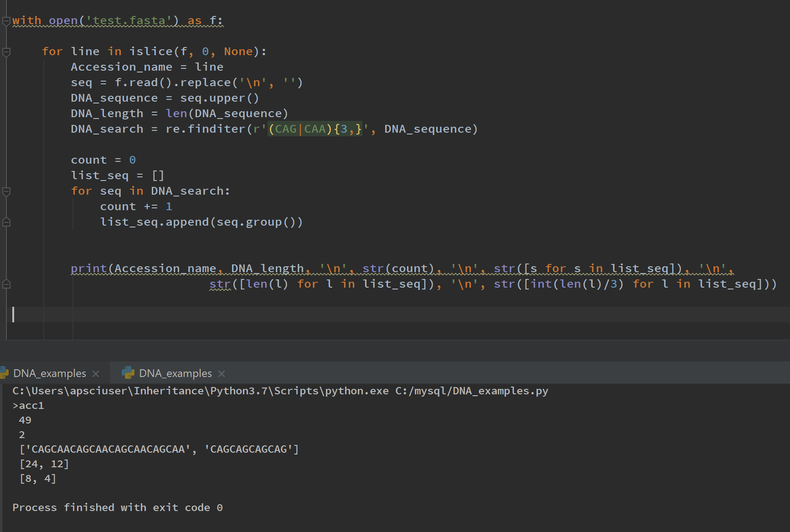Click fold end marker beside second print line
This screenshot has width=790, height=532.
click(x=6, y=284)
